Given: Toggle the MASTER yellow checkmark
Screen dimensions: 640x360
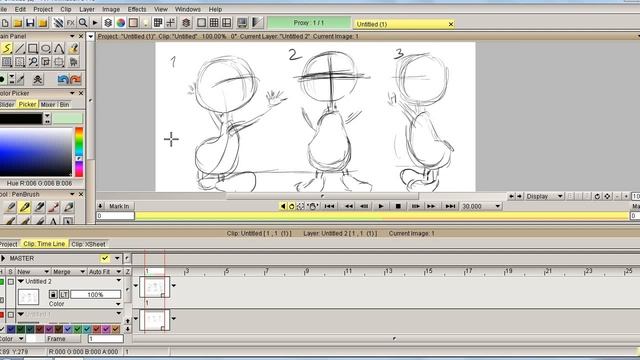Looking at the screenshot, I should click(x=105, y=258).
